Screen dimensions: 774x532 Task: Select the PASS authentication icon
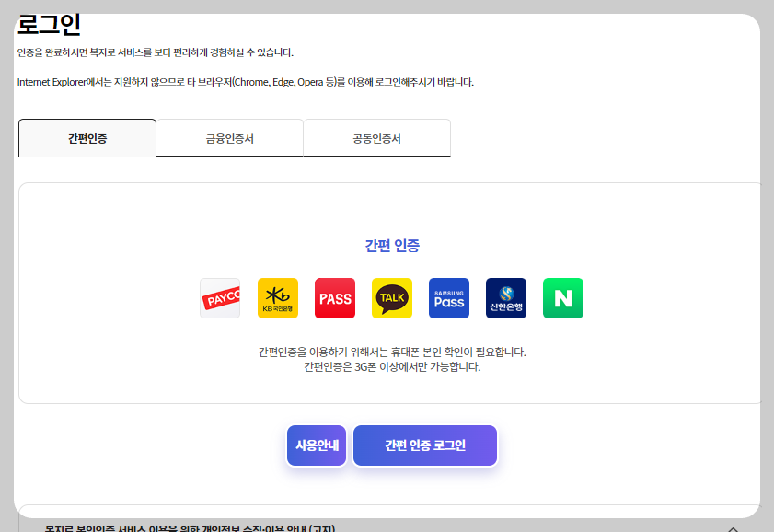click(334, 297)
